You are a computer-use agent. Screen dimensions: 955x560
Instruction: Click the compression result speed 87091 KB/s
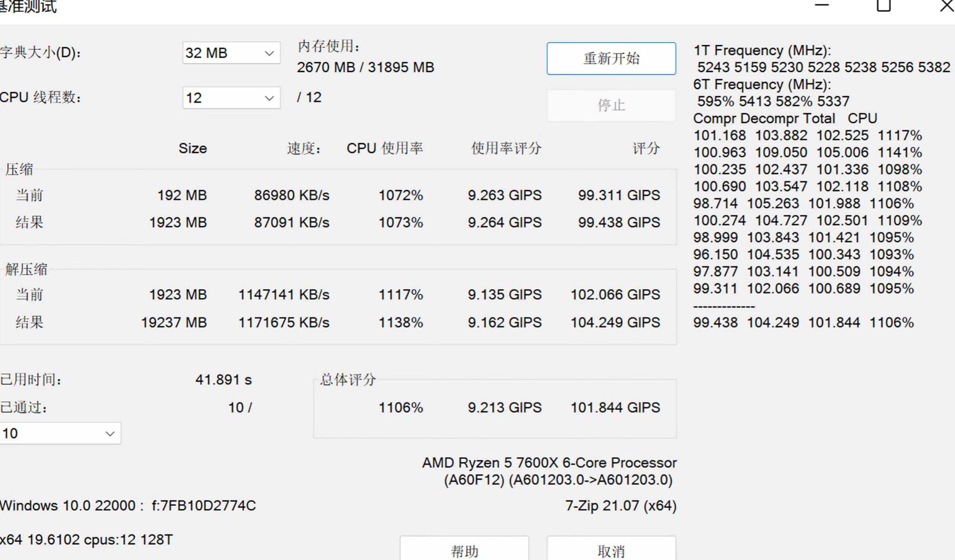click(291, 222)
